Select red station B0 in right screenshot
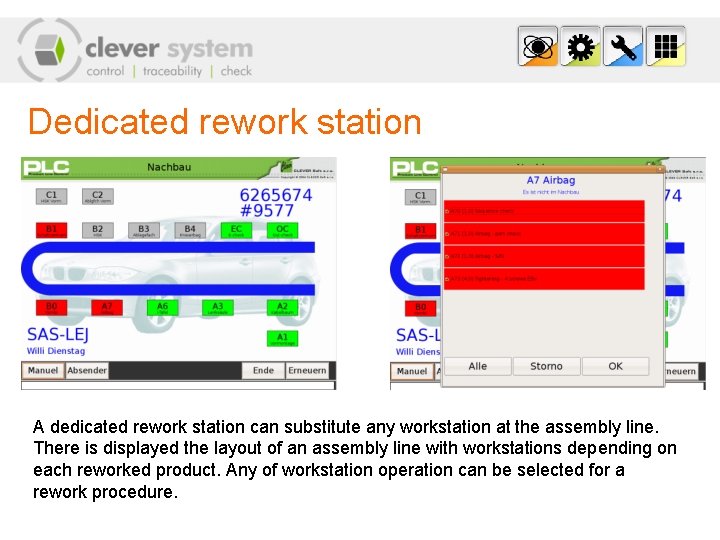The height and width of the screenshot is (540, 720). click(420, 309)
